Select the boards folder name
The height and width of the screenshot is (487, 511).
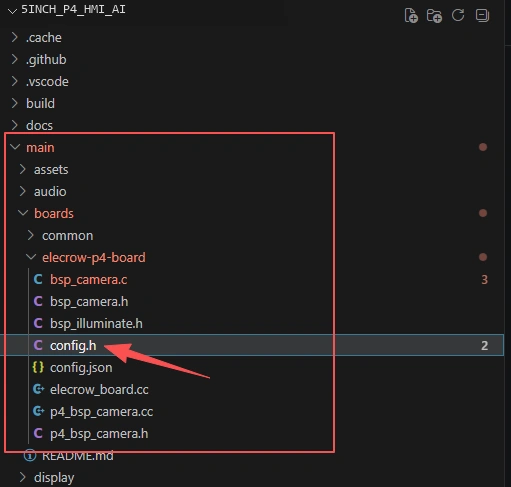tap(54, 214)
